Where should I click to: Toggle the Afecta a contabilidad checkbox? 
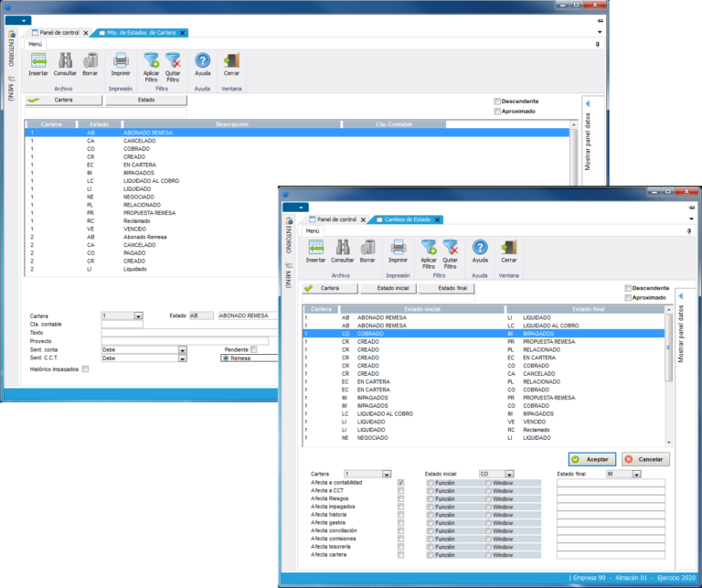tap(400, 482)
